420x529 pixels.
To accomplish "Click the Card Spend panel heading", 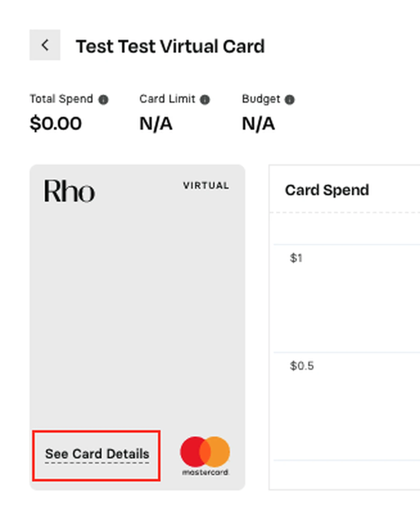I will pos(327,190).
